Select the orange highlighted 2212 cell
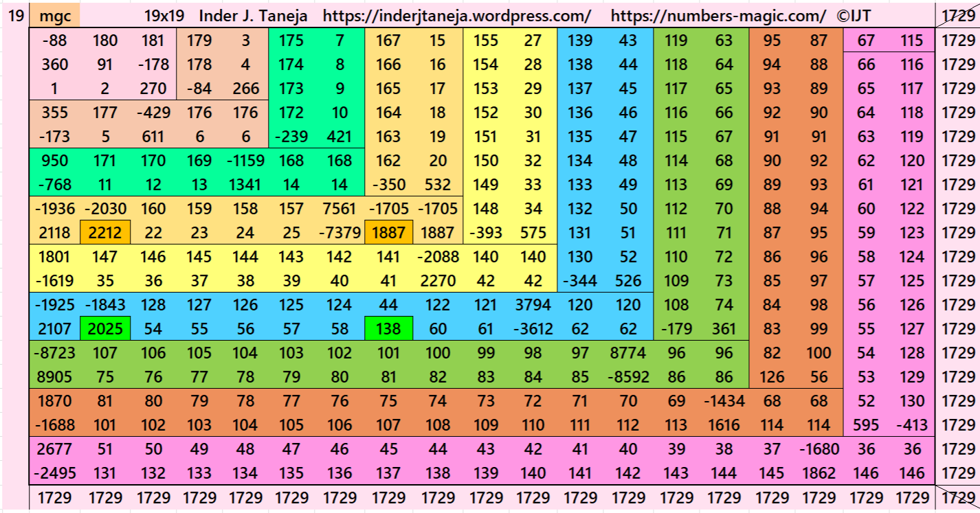The height and width of the screenshot is (513, 980). coord(105,233)
